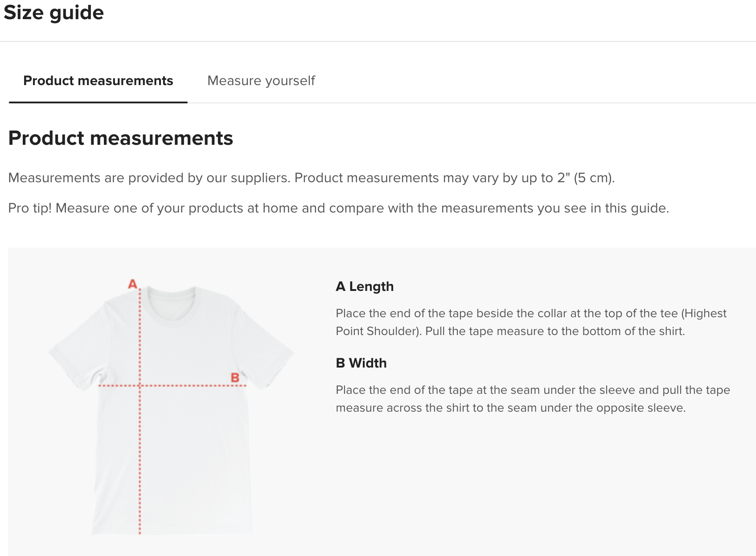The width and height of the screenshot is (756, 556).
Task: Click the supplier measurements variance sentence
Action: [x=311, y=178]
